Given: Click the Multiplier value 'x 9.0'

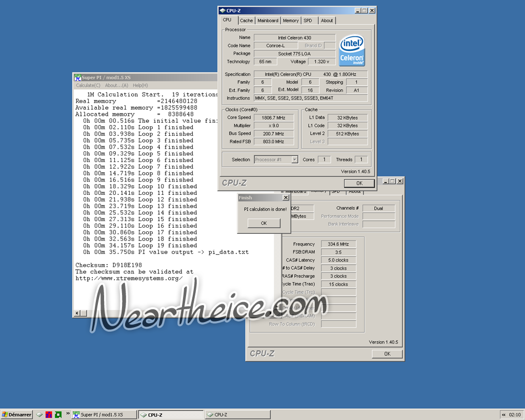Looking at the screenshot, I should pos(274,126).
